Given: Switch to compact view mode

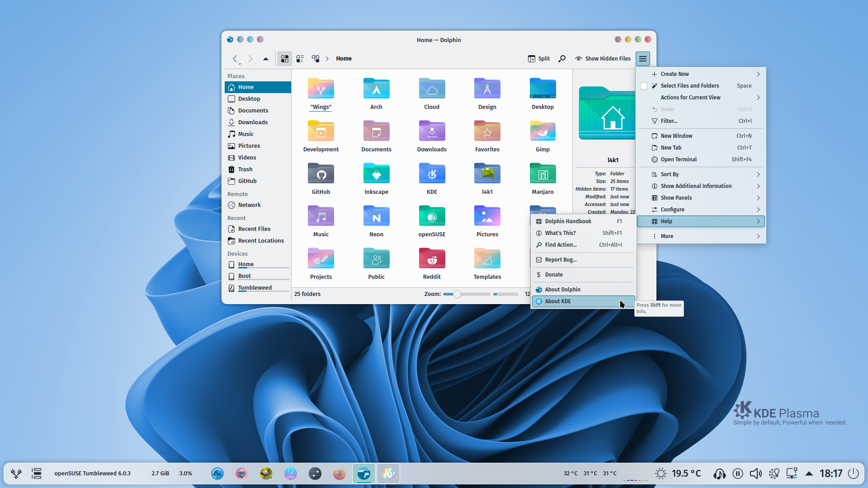Looking at the screenshot, I should [x=300, y=59].
